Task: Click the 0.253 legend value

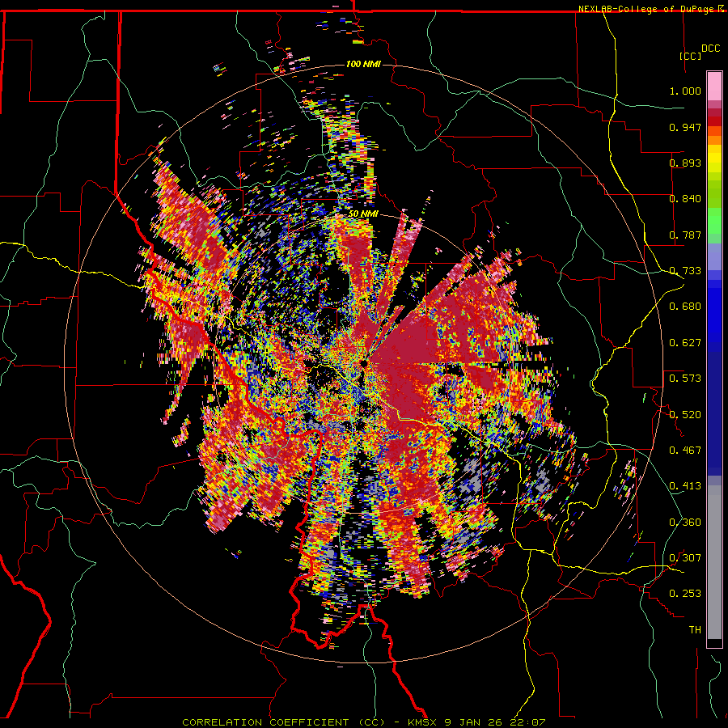Action: (x=685, y=594)
